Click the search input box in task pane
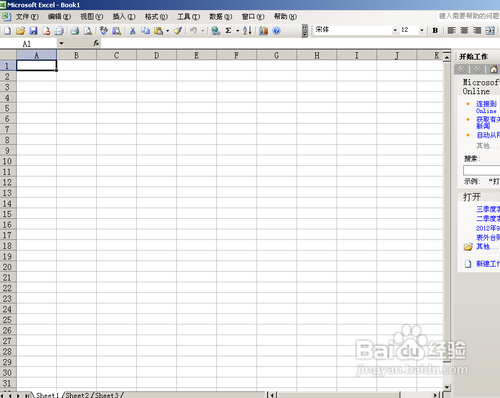 click(x=482, y=170)
